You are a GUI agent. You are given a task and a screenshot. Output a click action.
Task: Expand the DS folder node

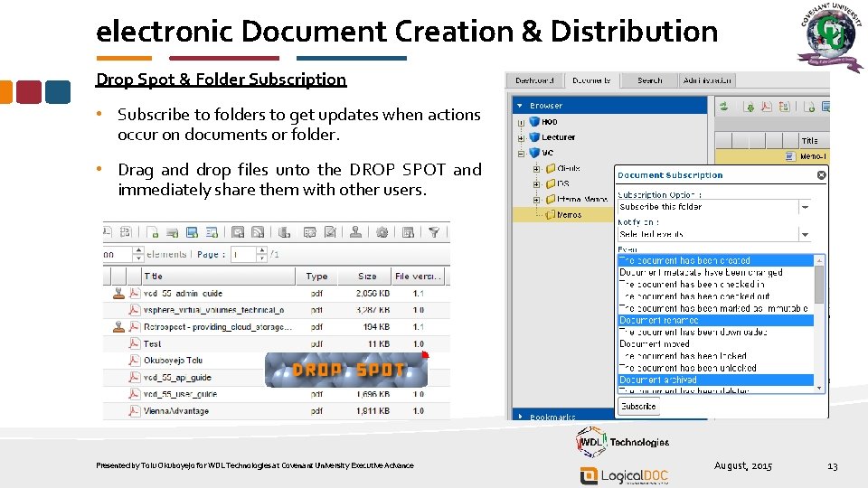pos(536,184)
